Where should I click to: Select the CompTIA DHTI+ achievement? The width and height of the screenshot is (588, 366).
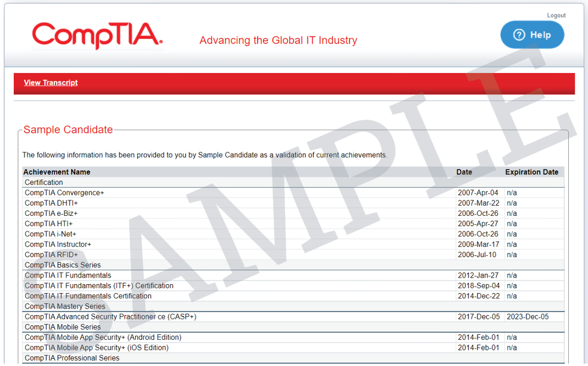tap(51, 203)
